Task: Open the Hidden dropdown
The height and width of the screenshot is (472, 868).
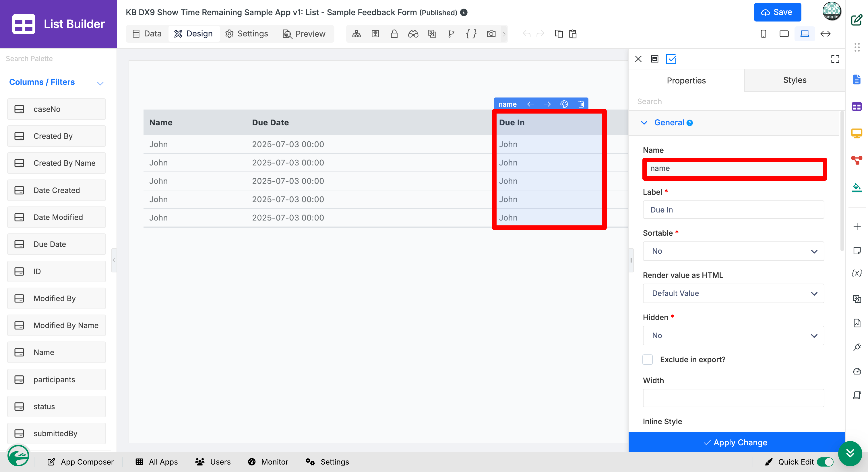Action: click(x=733, y=335)
